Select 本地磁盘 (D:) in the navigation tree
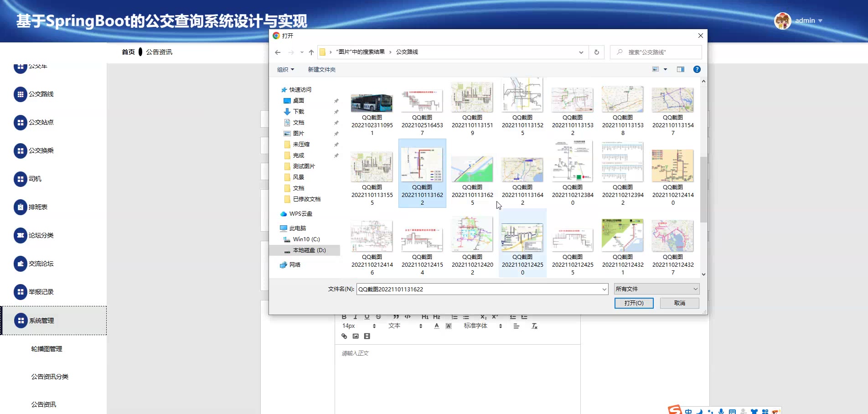Viewport: 868px width, 414px height. [x=309, y=250]
